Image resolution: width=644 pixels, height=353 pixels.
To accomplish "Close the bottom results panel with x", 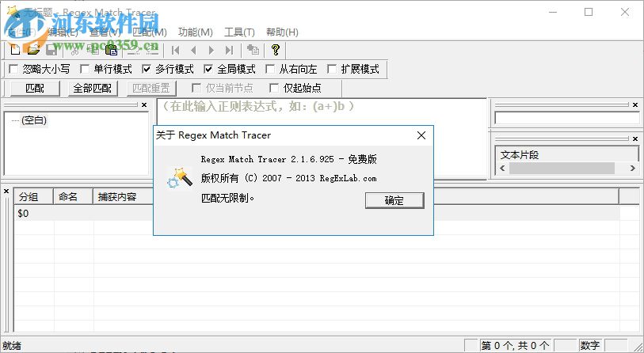I will click(x=6, y=192).
